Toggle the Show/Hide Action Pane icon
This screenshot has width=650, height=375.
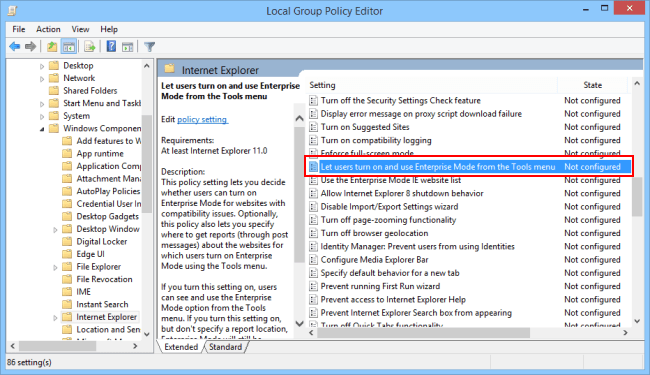pos(127,46)
